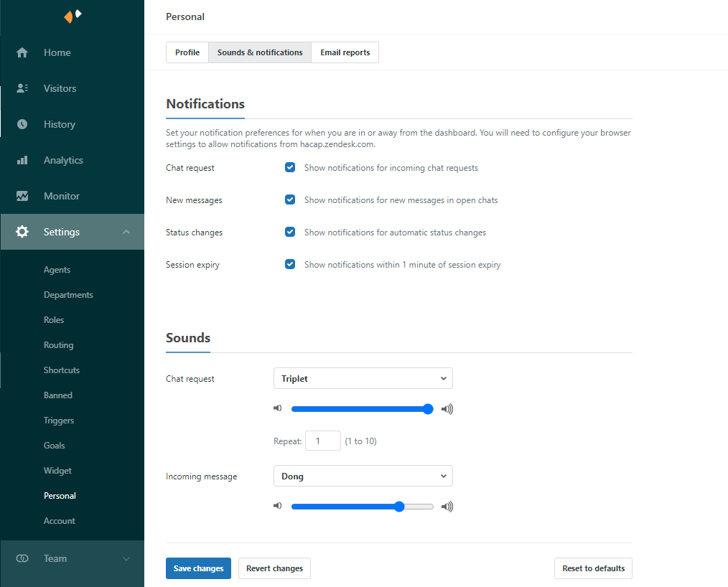Open the Dong incoming message sound dropdown
The image size is (728, 587).
[363, 476]
